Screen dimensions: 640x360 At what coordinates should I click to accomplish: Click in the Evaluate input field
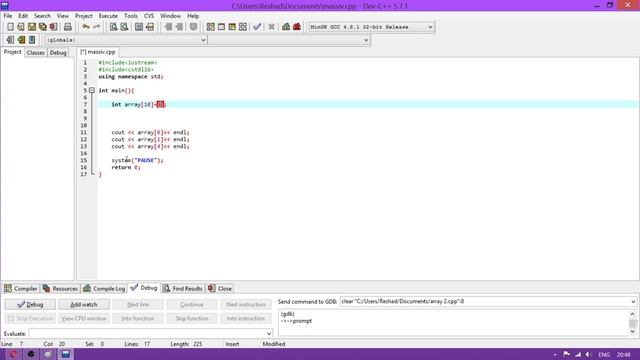[x=147, y=334]
